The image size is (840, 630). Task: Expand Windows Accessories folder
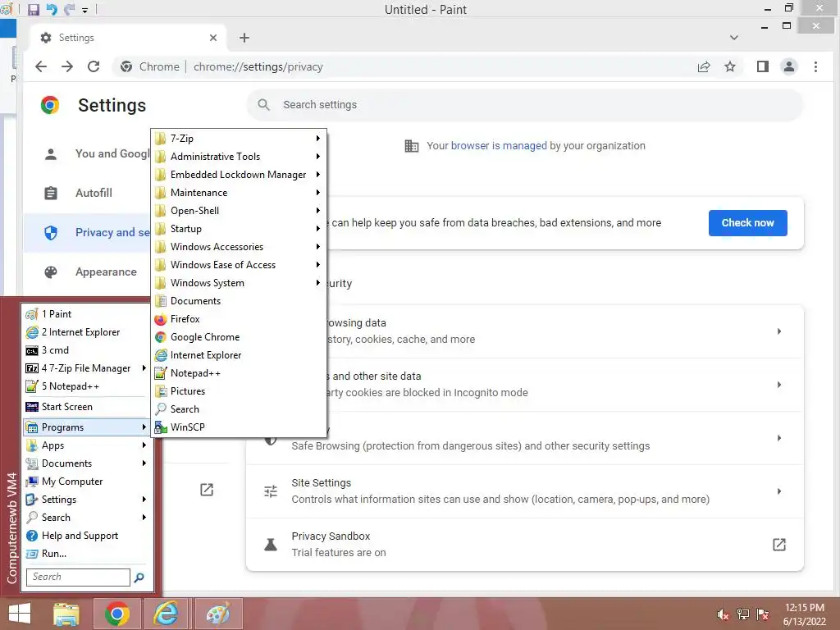tap(239, 246)
